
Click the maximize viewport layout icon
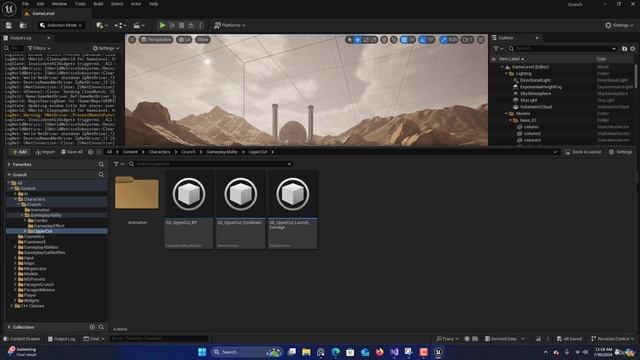[481, 40]
